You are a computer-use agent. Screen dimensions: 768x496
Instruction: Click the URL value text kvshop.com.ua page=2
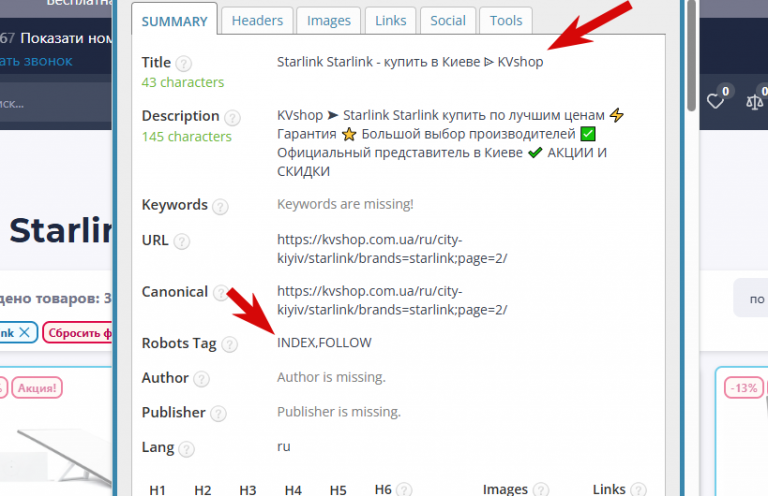(392, 249)
